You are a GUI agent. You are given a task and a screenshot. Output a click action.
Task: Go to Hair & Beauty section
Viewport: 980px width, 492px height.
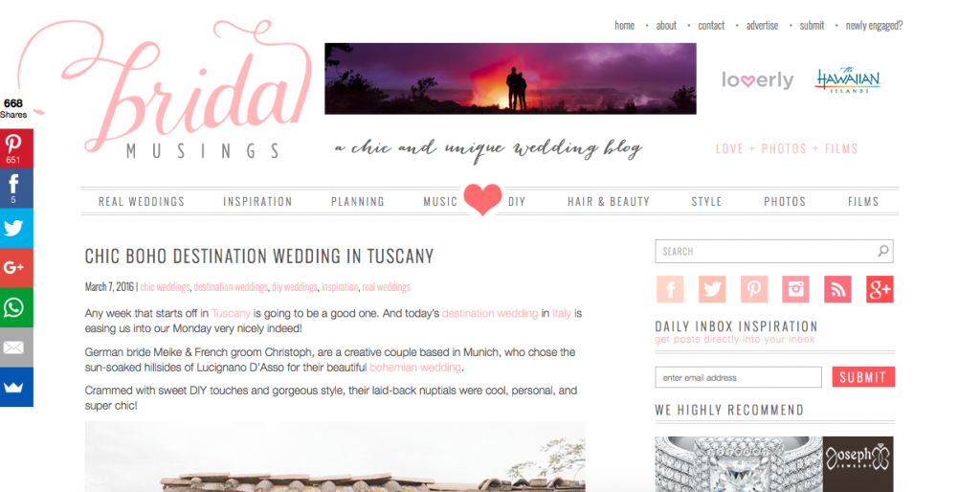(x=609, y=201)
